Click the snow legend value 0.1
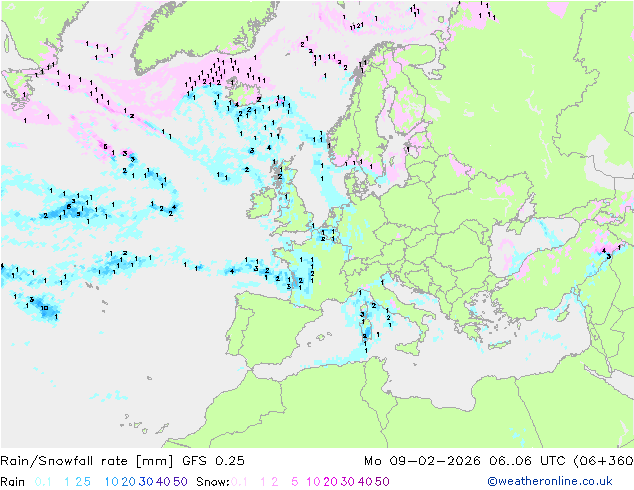The height and width of the screenshot is (490, 634). click(239, 482)
